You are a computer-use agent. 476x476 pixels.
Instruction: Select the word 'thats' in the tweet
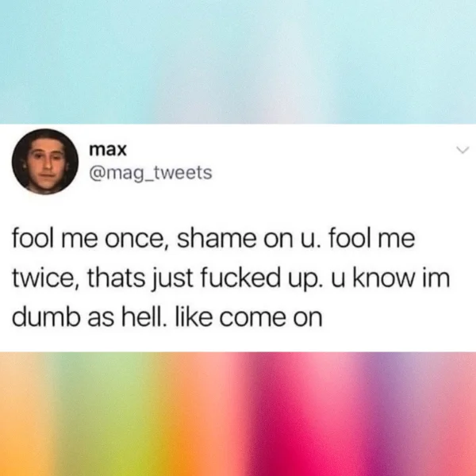117,278
